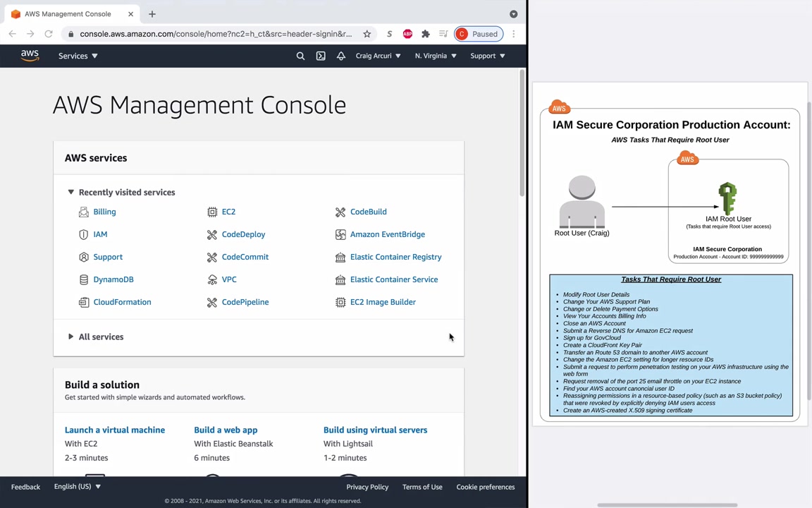This screenshot has width=812, height=508.
Task: Click the Elastic Container Registry icon
Action: tap(340, 257)
